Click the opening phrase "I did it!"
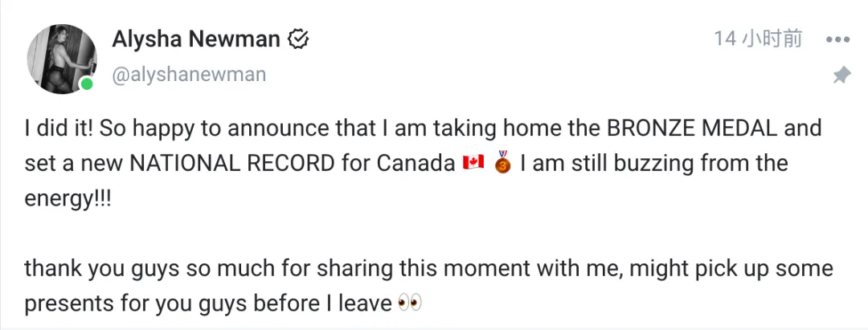The image size is (868, 330). [x=58, y=128]
